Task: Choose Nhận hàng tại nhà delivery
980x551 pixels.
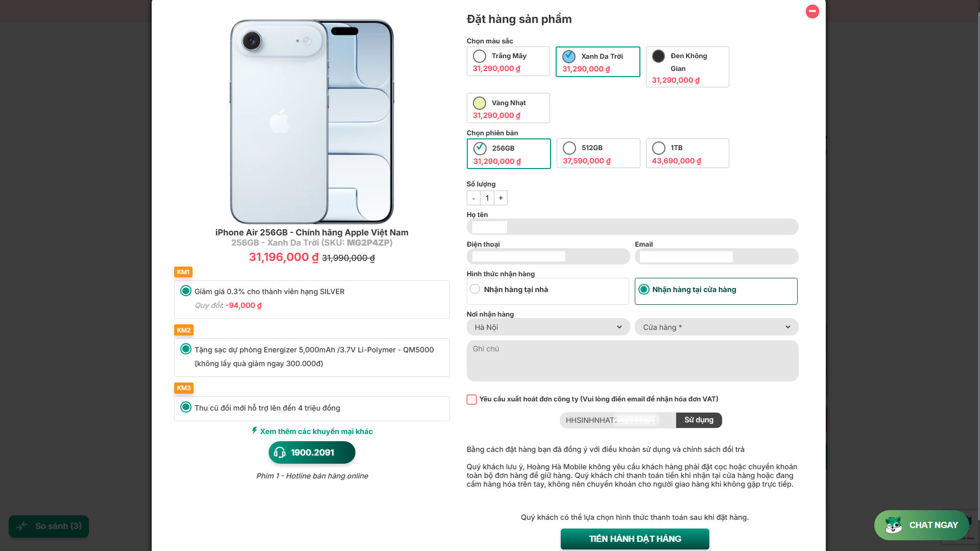Action: click(x=475, y=289)
